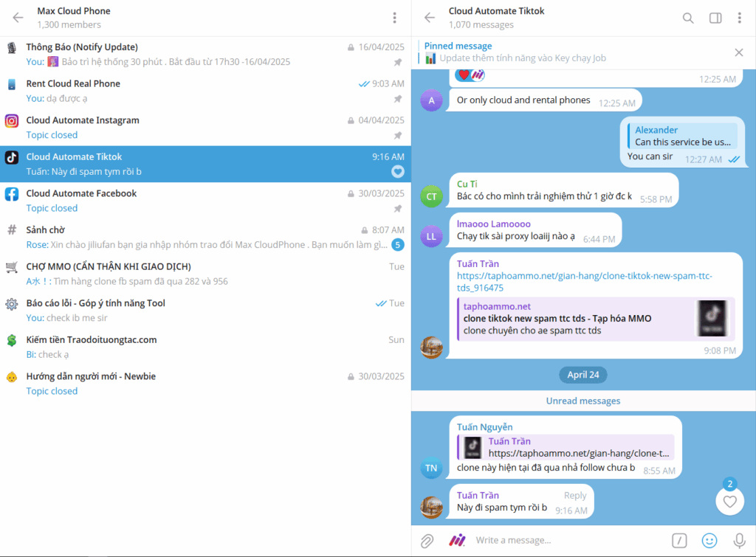756x557 pixels.
Task: Toggle the right sidebar panel icon
Action: tap(715, 18)
